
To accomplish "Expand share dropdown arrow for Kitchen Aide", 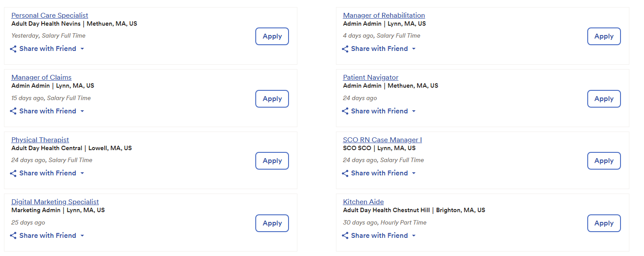I will [x=414, y=236].
